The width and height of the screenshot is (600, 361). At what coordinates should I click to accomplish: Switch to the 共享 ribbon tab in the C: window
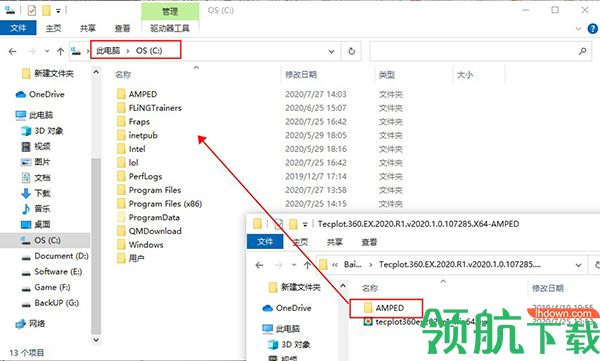[88, 28]
